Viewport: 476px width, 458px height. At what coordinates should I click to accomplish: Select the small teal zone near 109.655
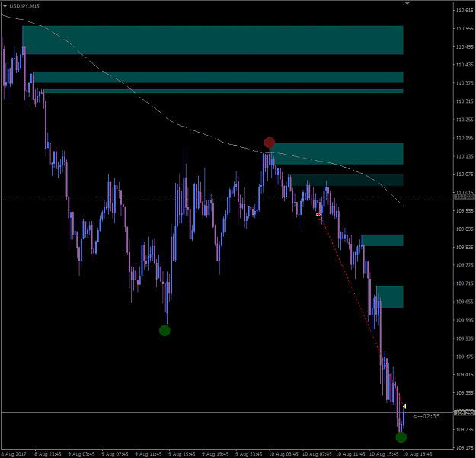[x=390, y=296]
